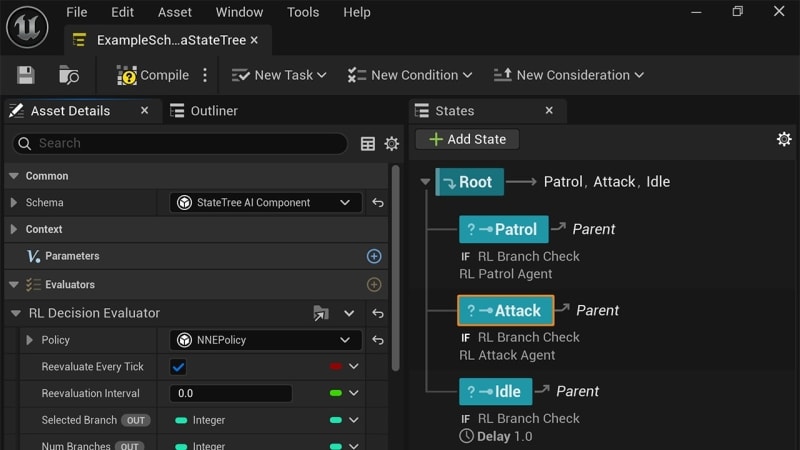Collapse the Common section

click(14, 176)
